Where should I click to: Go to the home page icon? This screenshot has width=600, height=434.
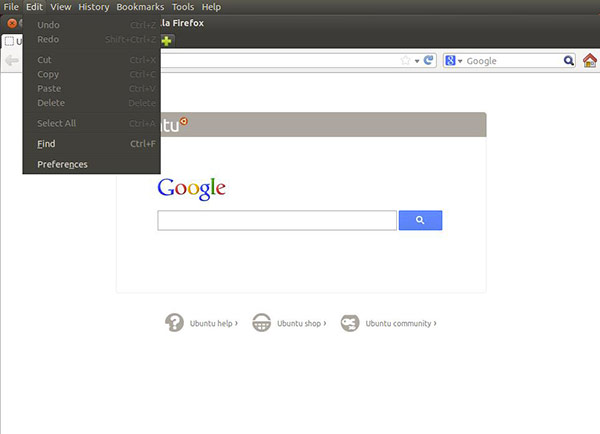pyautogui.click(x=590, y=60)
